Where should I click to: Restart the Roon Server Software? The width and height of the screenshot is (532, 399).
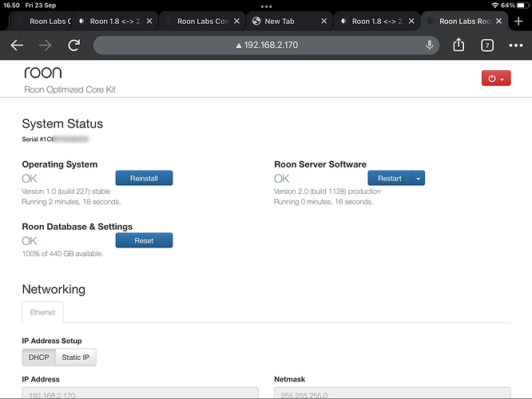(390, 178)
